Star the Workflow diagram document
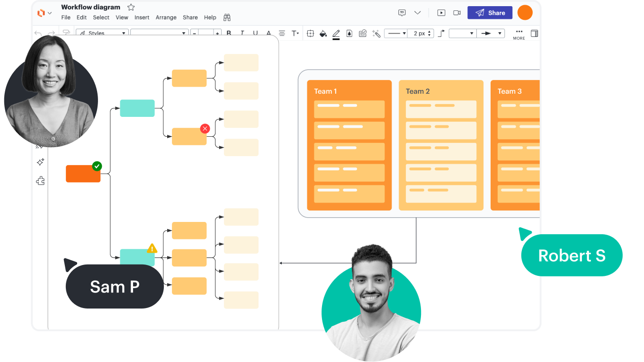The width and height of the screenshot is (644, 362). (x=131, y=7)
